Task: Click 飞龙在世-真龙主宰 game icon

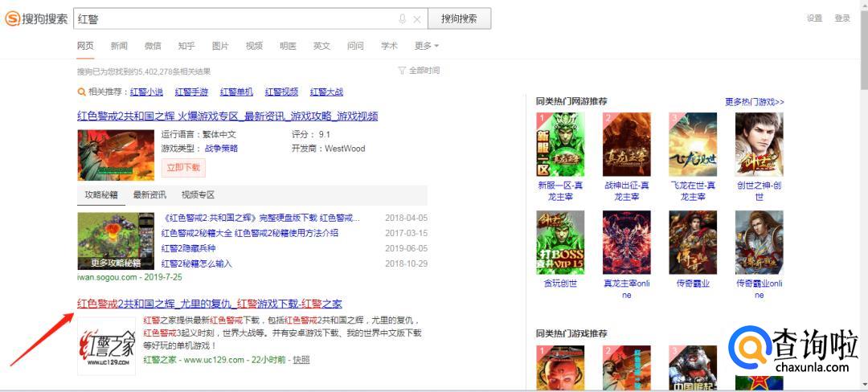Action: click(x=693, y=145)
